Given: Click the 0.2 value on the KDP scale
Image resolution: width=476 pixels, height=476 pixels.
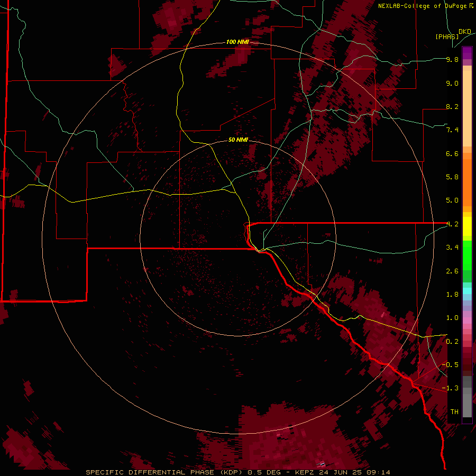Looking at the screenshot, I should tap(452, 342).
